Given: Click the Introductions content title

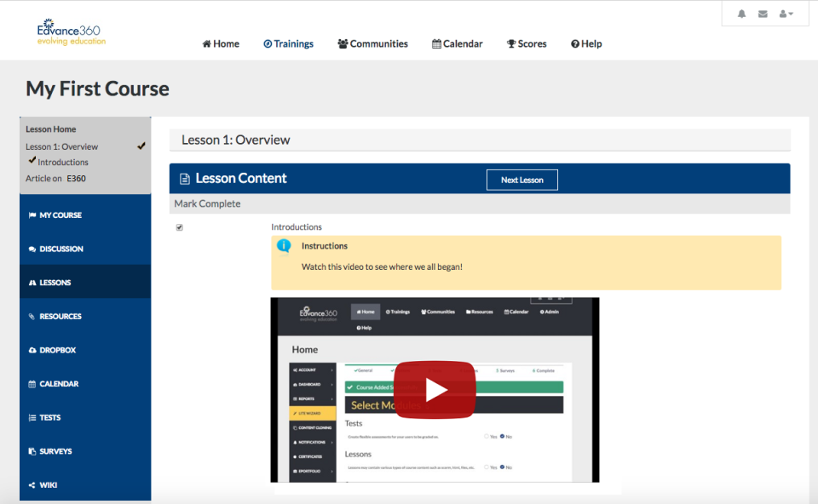Looking at the screenshot, I should click(297, 226).
